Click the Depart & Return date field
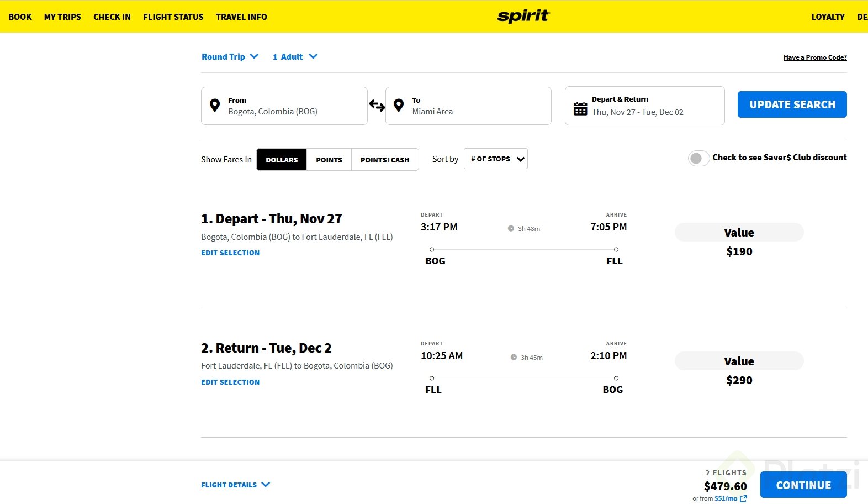The image size is (868, 504). (x=644, y=106)
